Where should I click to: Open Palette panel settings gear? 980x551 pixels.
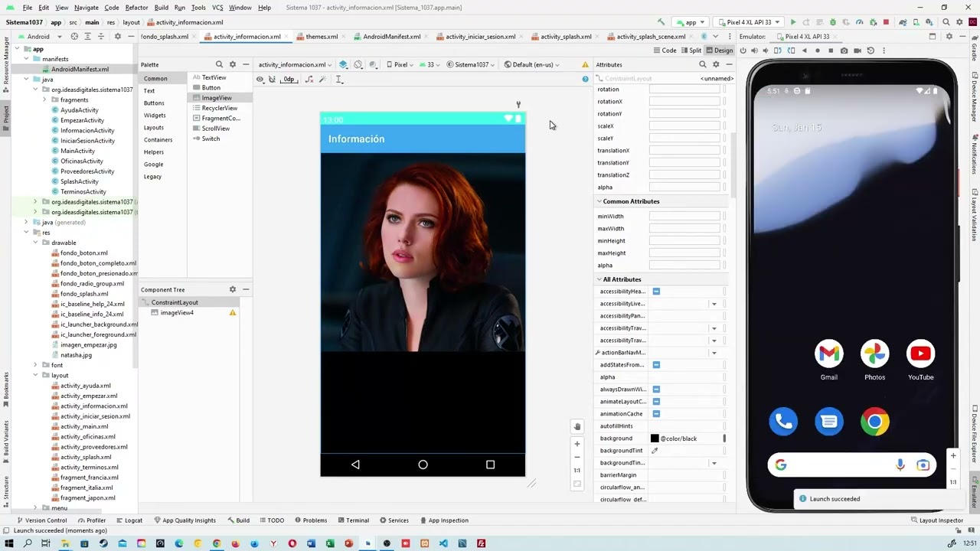[x=233, y=64]
